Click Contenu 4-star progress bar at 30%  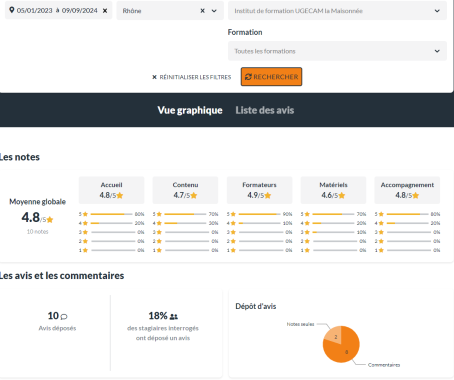(x=185, y=223)
